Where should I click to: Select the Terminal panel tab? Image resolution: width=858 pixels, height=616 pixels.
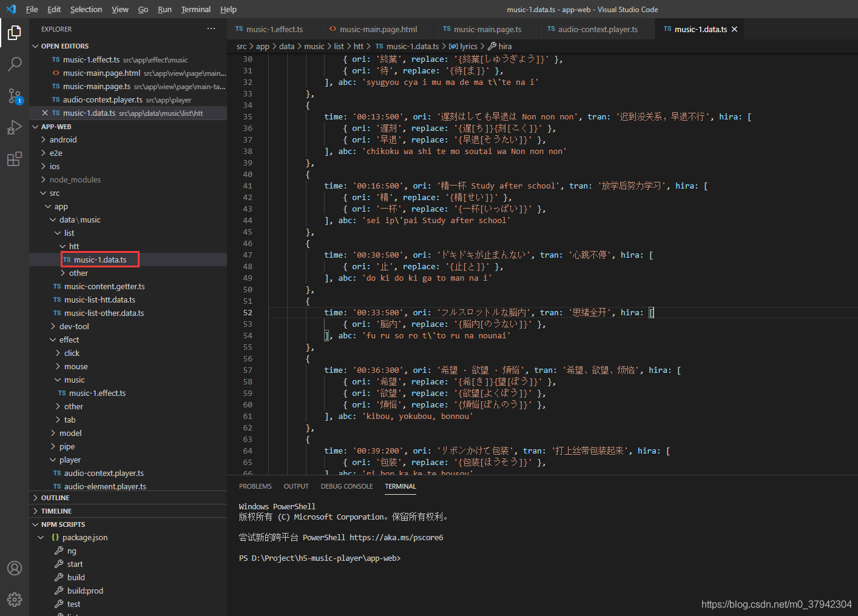point(400,486)
